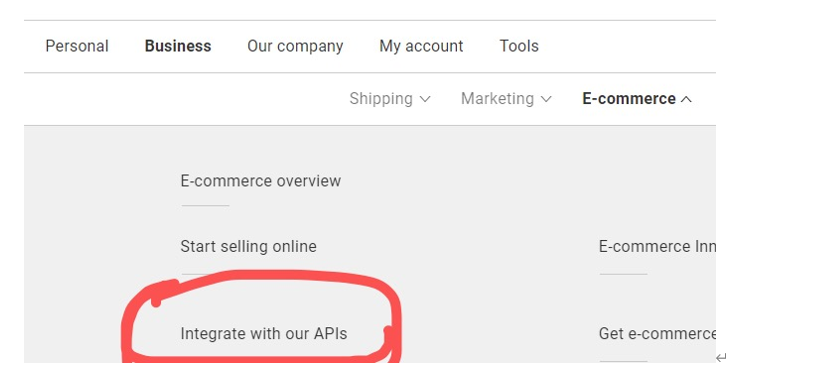Open the My account tab

click(421, 46)
